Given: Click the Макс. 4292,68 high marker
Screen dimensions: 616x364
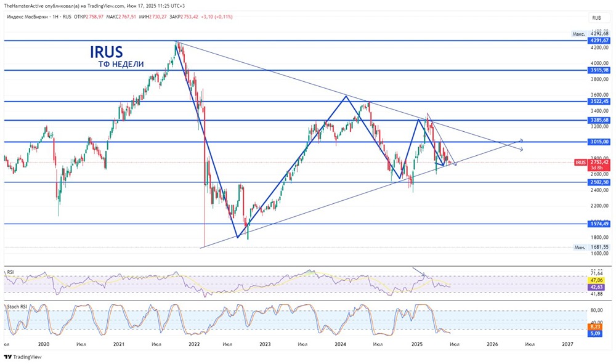Looking at the screenshot, I should coord(591,34).
